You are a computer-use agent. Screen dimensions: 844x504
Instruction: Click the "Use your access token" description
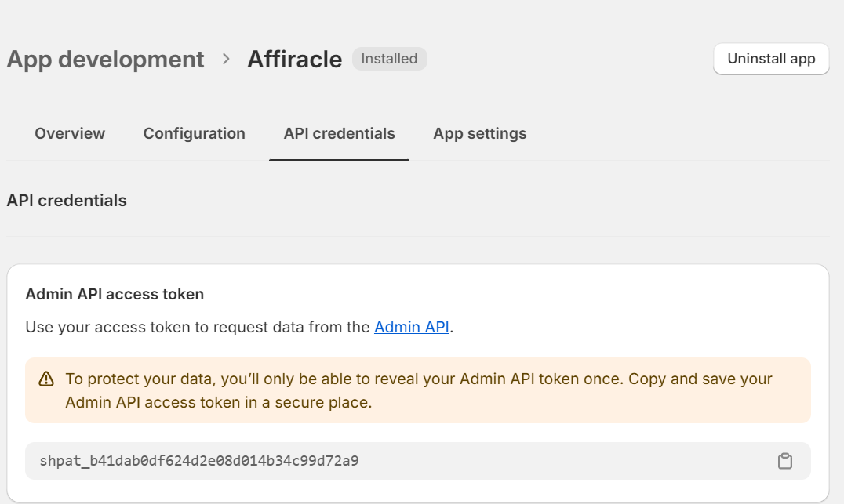coord(196,328)
